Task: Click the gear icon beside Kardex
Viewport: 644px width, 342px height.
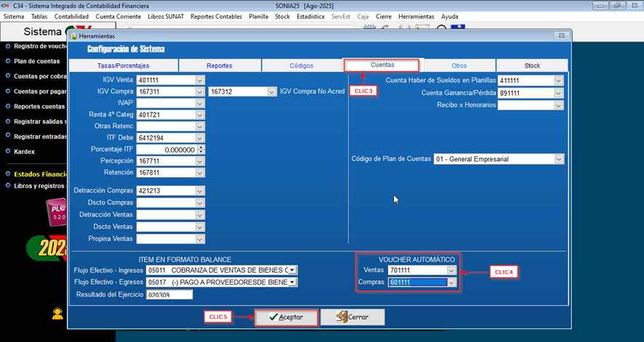Action: coord(7,152)
